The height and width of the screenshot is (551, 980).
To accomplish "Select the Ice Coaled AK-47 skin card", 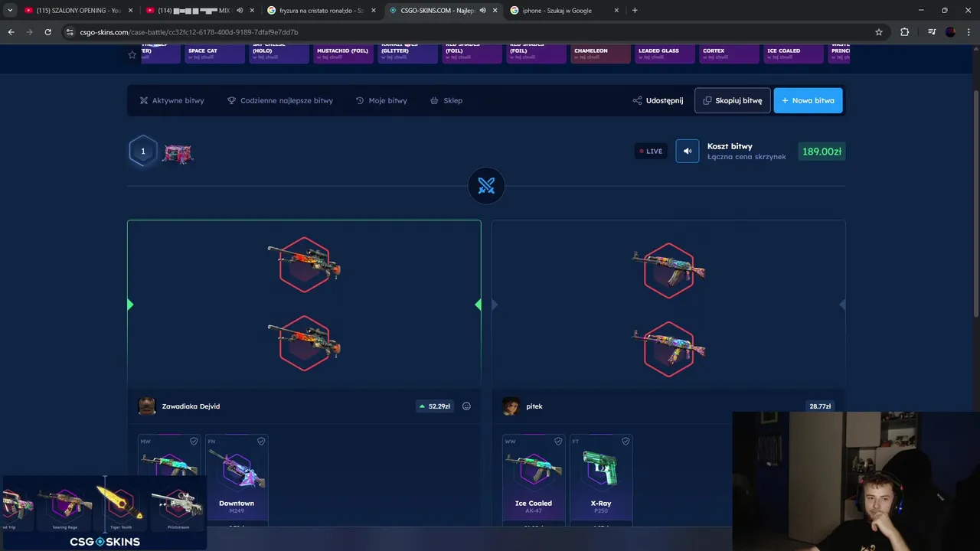I will [534, 481].
